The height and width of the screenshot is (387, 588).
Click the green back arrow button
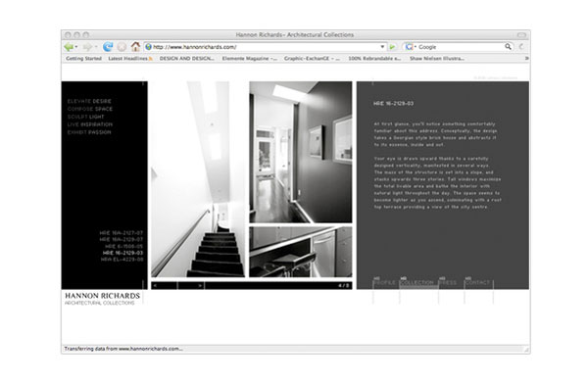tap(69, 47)
